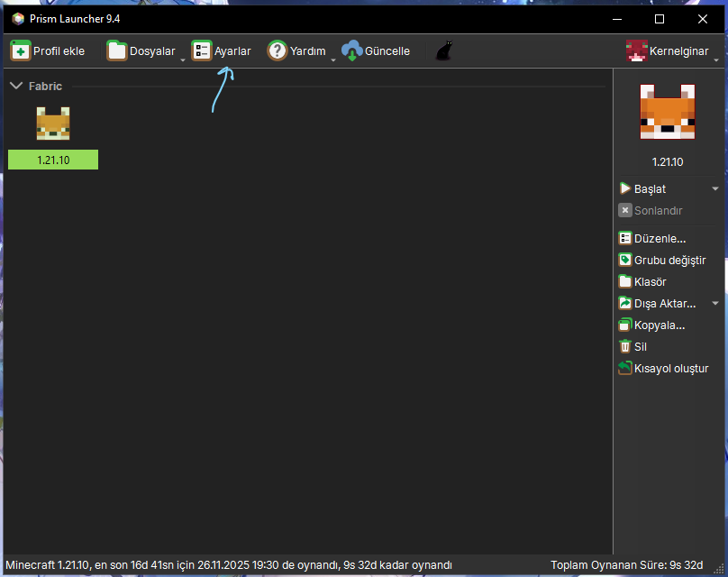Click the Güncelle cloud download icon

click(352, 51)
